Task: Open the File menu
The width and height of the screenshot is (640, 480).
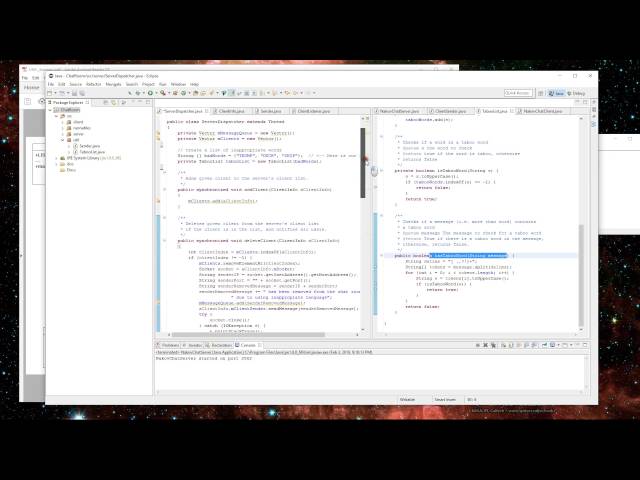Action: (51, 84)
